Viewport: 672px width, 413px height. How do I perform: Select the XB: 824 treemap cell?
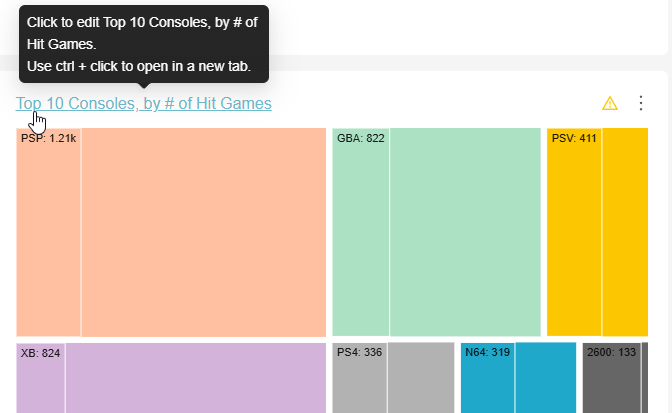tap(40, 378)
